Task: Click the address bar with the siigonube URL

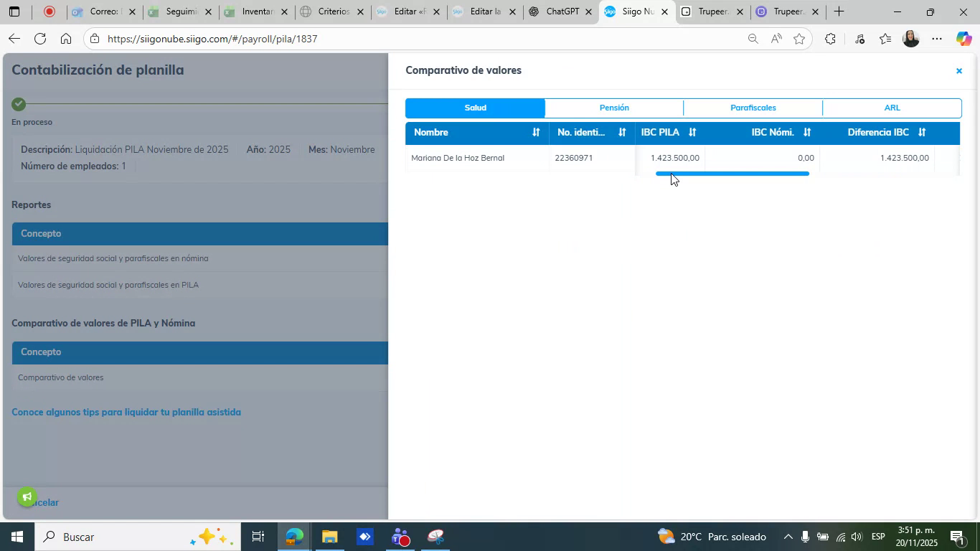Action: [x=423, y=39]
